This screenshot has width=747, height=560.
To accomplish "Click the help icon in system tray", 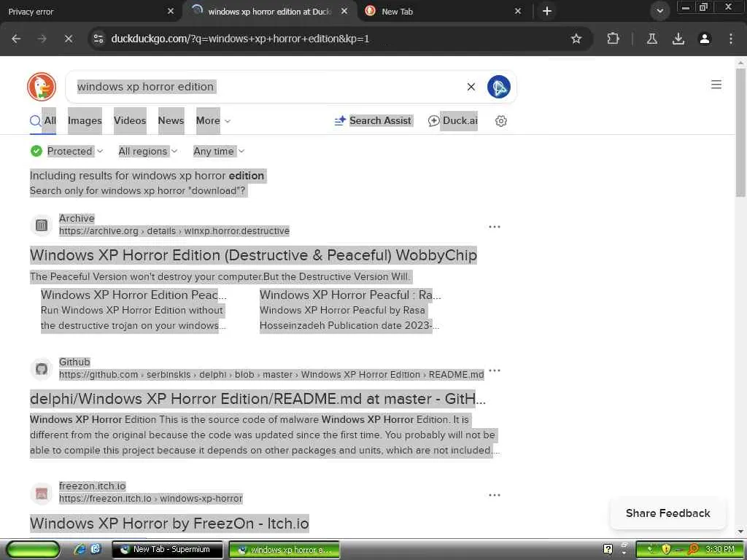I will point(608,549).
